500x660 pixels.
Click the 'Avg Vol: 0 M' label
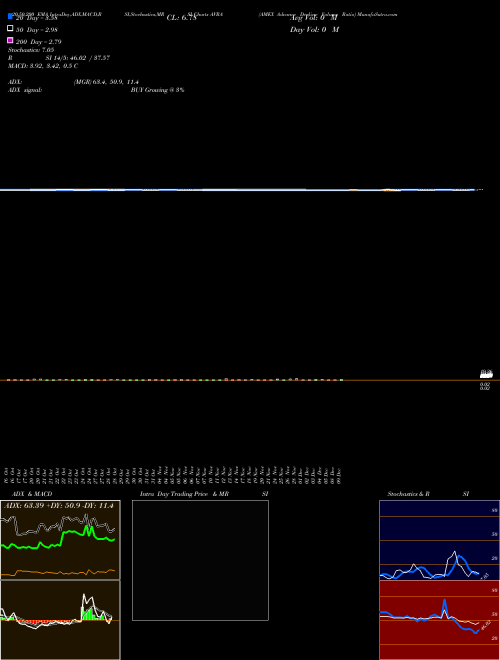pyautogui.click(x=314, y=18)
